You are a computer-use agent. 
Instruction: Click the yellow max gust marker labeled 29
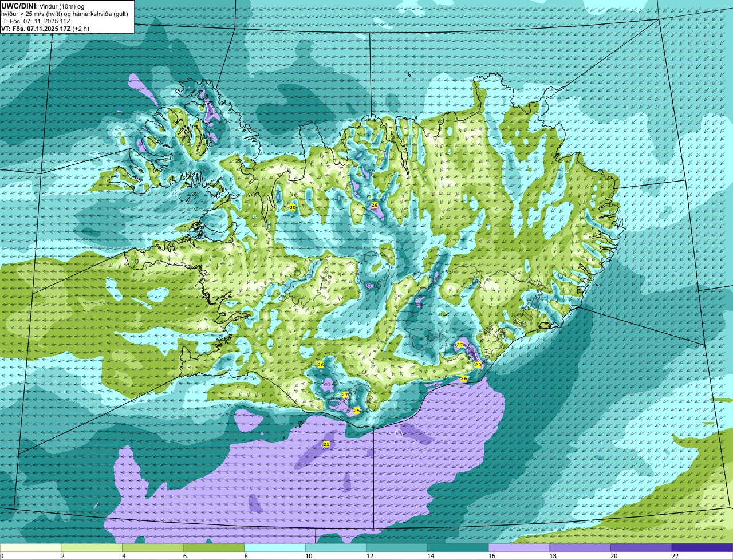pyautogui.click(x=478, y=365)
